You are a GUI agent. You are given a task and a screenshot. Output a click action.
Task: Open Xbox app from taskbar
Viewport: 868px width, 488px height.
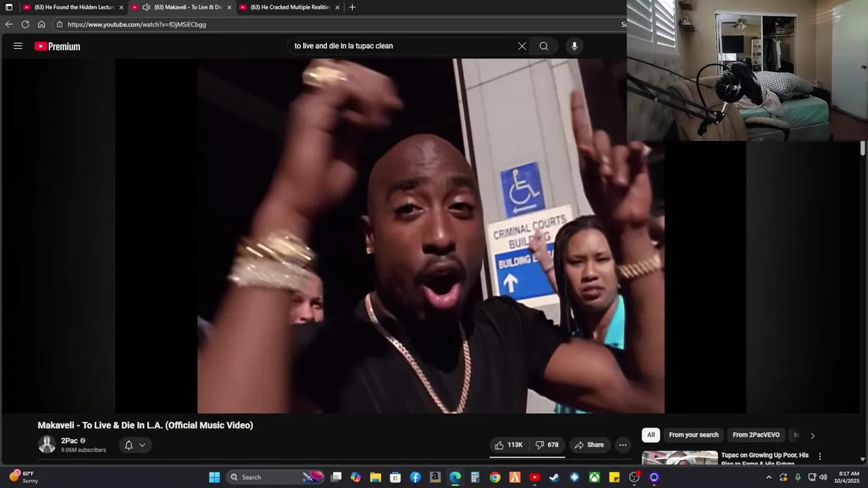coord(594,477)
